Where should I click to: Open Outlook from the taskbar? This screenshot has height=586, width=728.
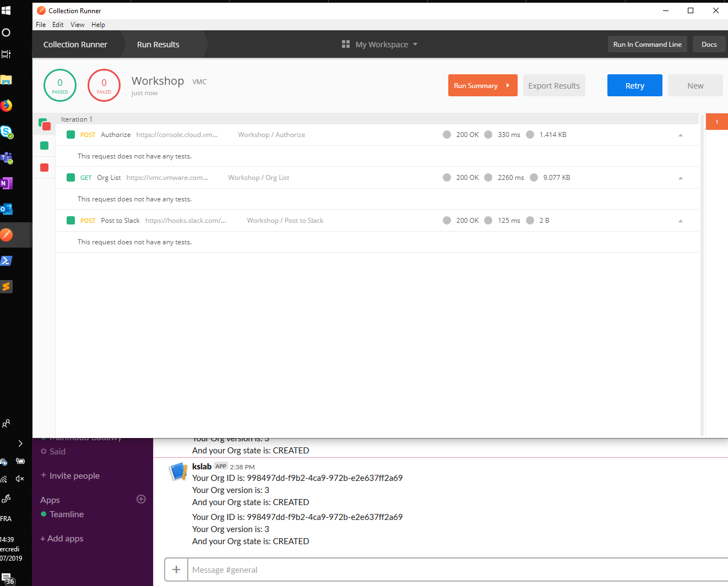coord(6,209)
